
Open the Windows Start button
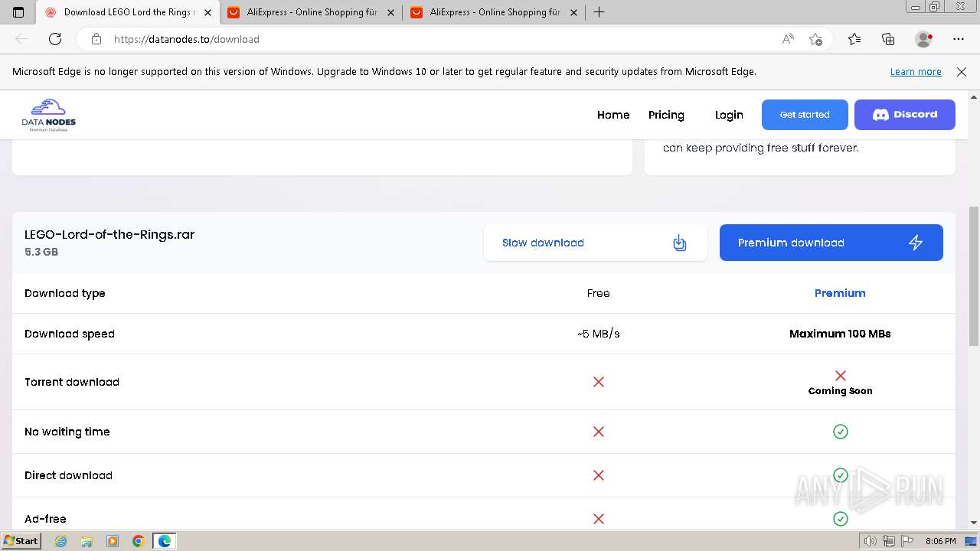21,541
